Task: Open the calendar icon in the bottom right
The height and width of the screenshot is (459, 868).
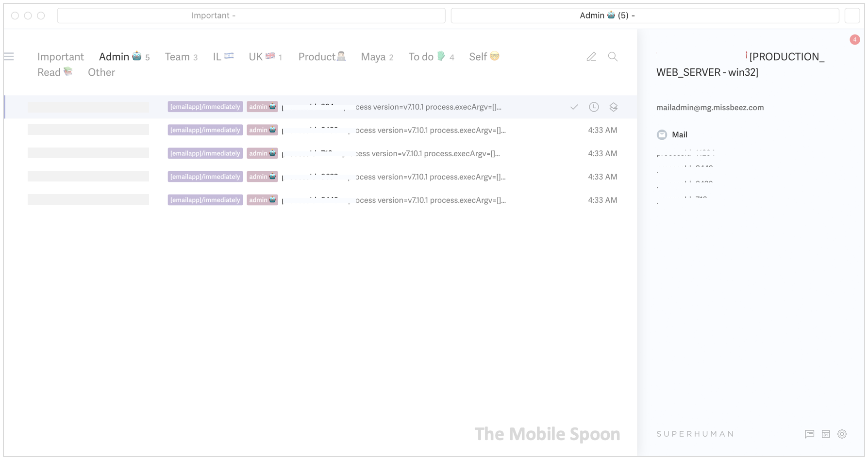Action: click(x=826, y=434)
